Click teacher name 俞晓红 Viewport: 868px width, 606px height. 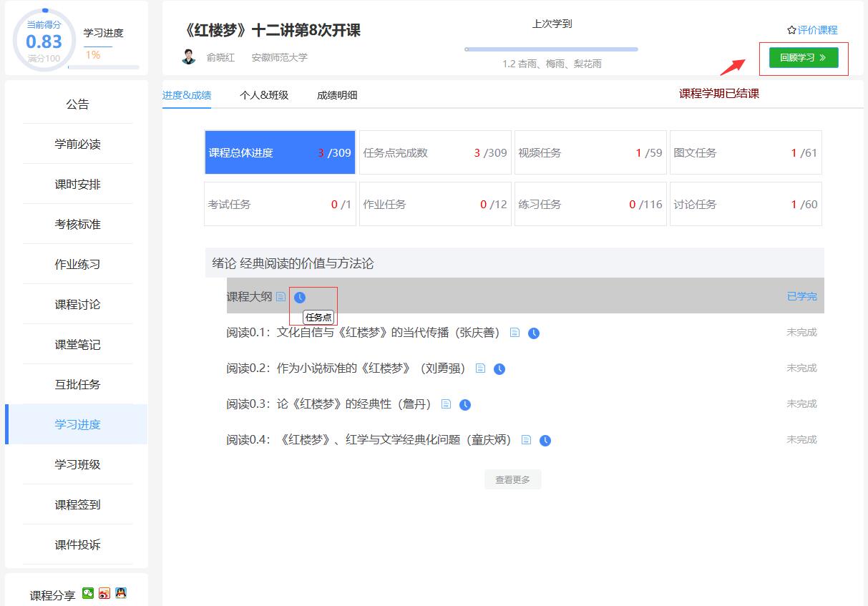point(220,57)
